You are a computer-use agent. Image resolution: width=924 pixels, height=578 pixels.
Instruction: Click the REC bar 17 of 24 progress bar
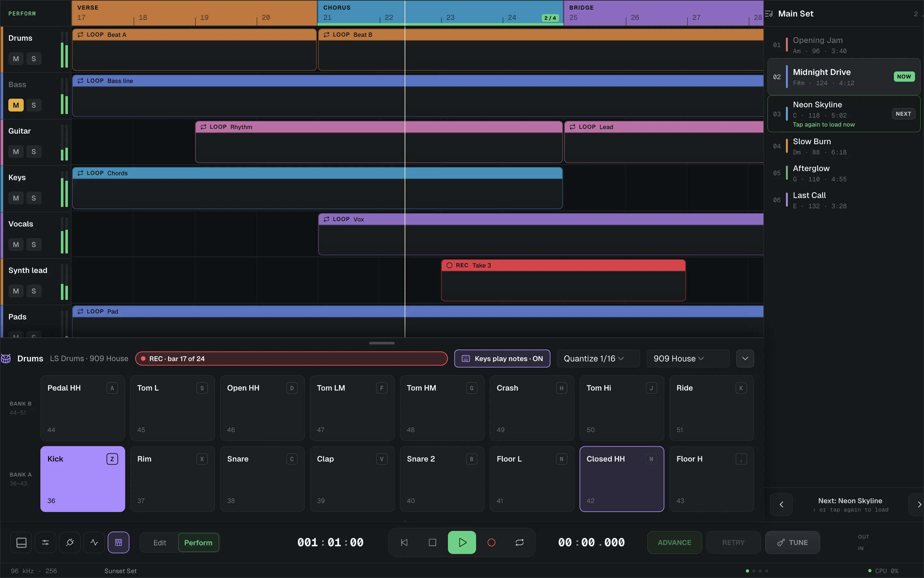tap(291, 359)
